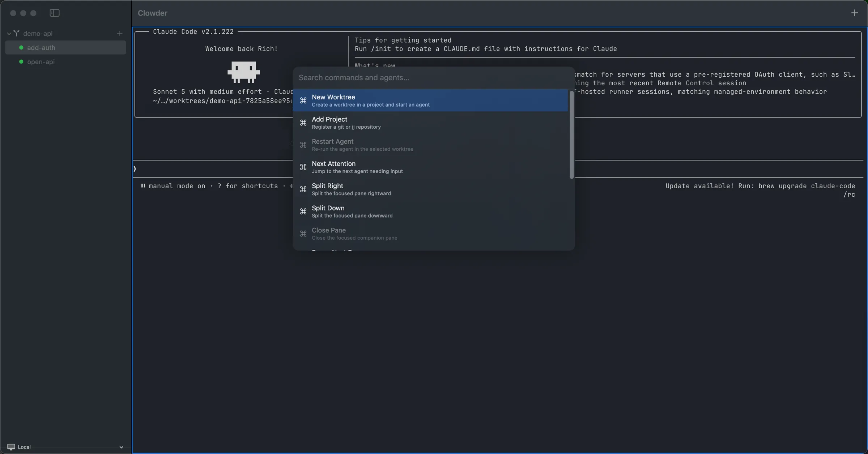Click the Claude Code pixel mascot
The height and width of the screenshot is (454, 868).
243,72
